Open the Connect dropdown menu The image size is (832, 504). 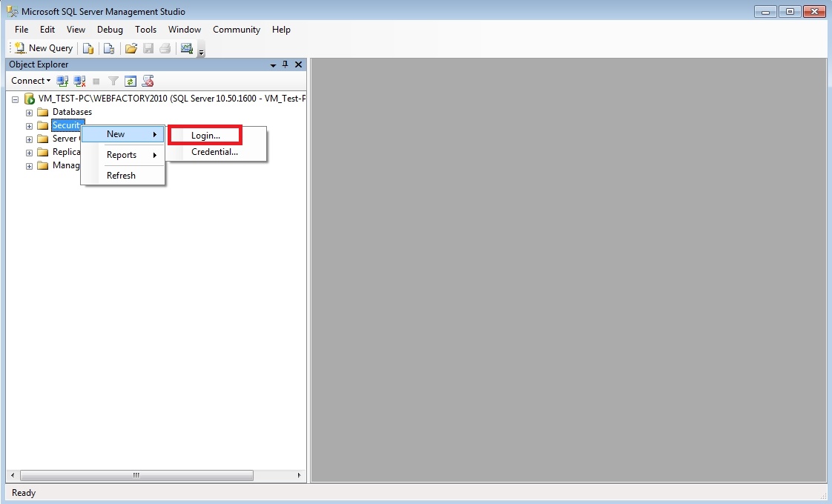click(30, 81)
